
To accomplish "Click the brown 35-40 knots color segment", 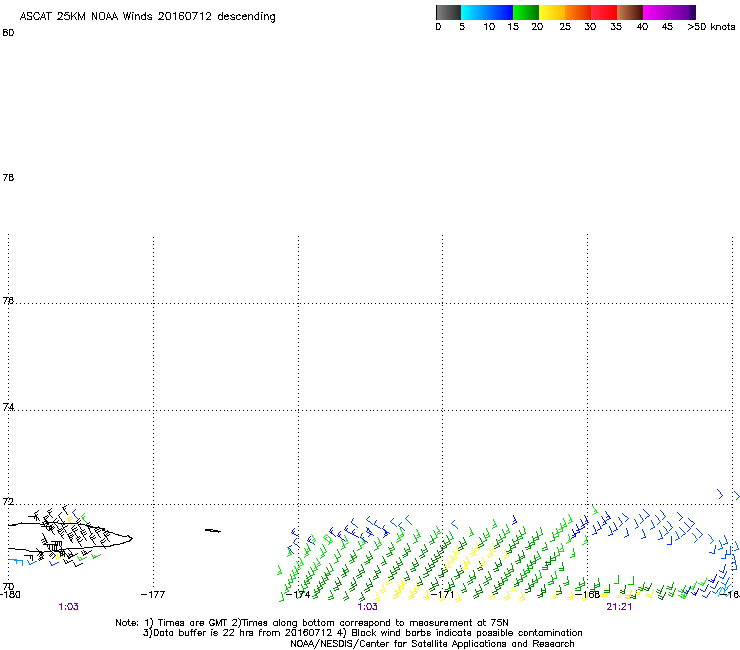I will click(x=630, y=12).
